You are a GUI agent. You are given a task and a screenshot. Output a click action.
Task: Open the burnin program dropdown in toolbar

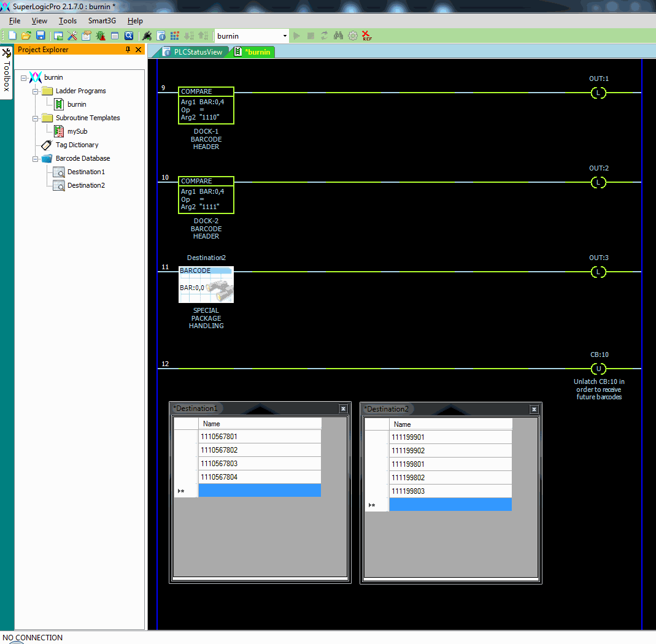[285, 36]
